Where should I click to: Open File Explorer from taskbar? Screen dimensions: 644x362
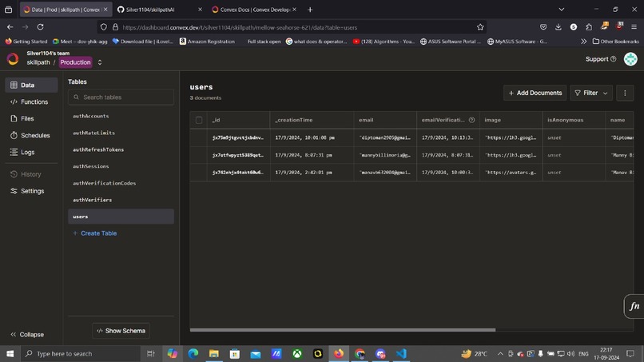(214, 353)
